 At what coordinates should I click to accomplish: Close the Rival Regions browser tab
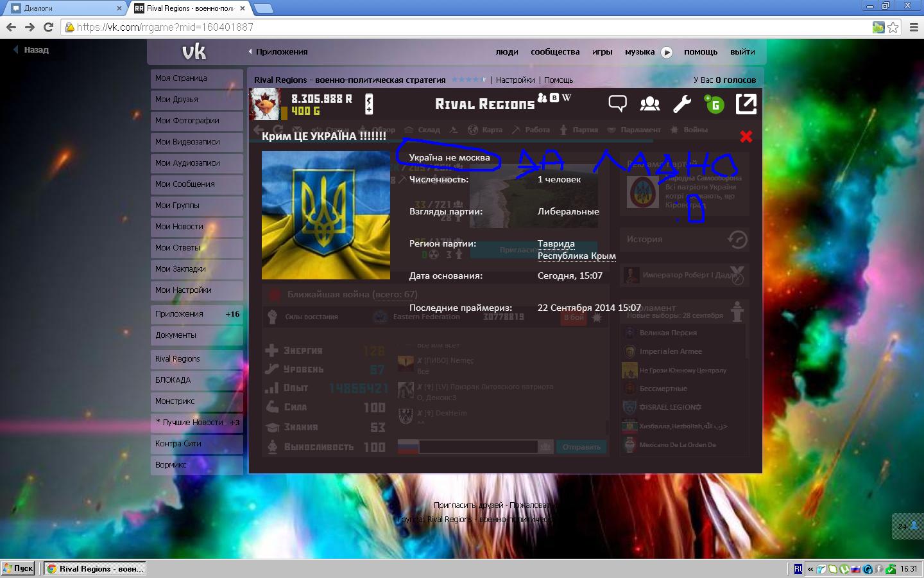click(x=243, y=8)
